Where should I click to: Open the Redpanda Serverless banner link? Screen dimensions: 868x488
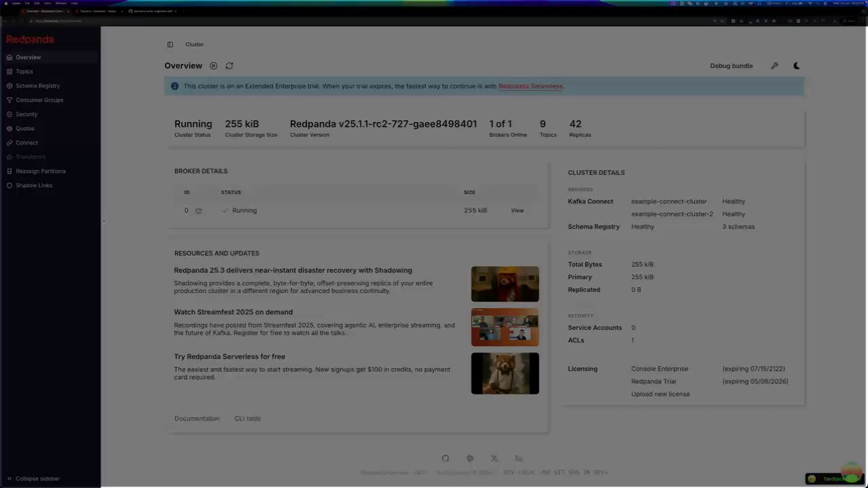pos(530,86)
